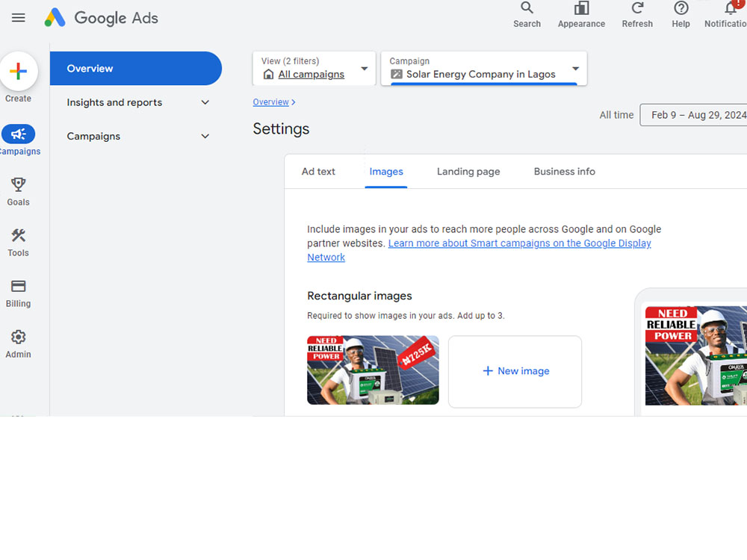Screen dimensions: 747x560
Task: Click the Overview breadcrumb link
Action: click(x=270, y=102)
